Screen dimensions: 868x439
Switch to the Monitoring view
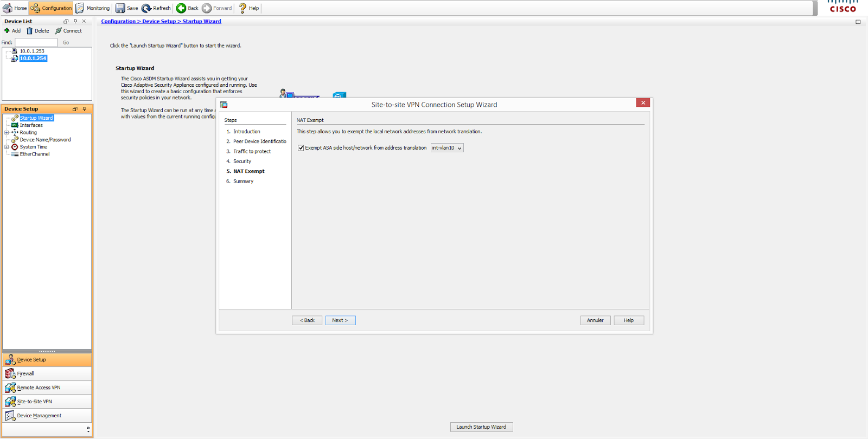(93, 8)
